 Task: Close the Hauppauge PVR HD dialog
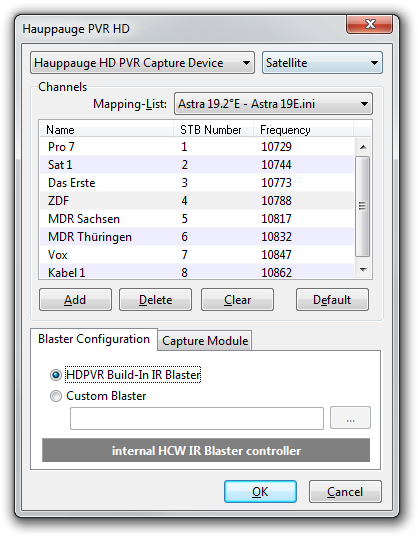(369, 24)
